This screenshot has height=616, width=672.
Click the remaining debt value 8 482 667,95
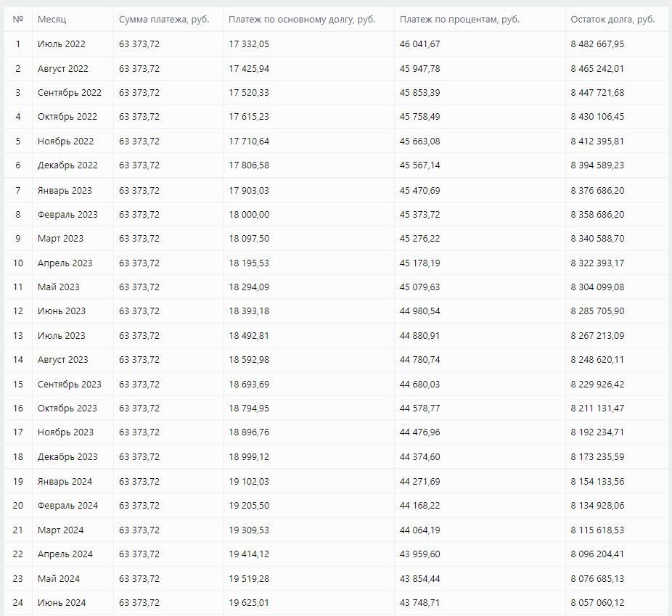coord(597,44)
